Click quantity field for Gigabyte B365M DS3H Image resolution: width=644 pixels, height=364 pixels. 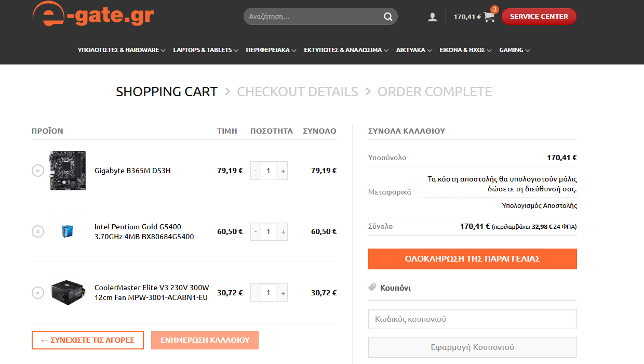point(269,171)
